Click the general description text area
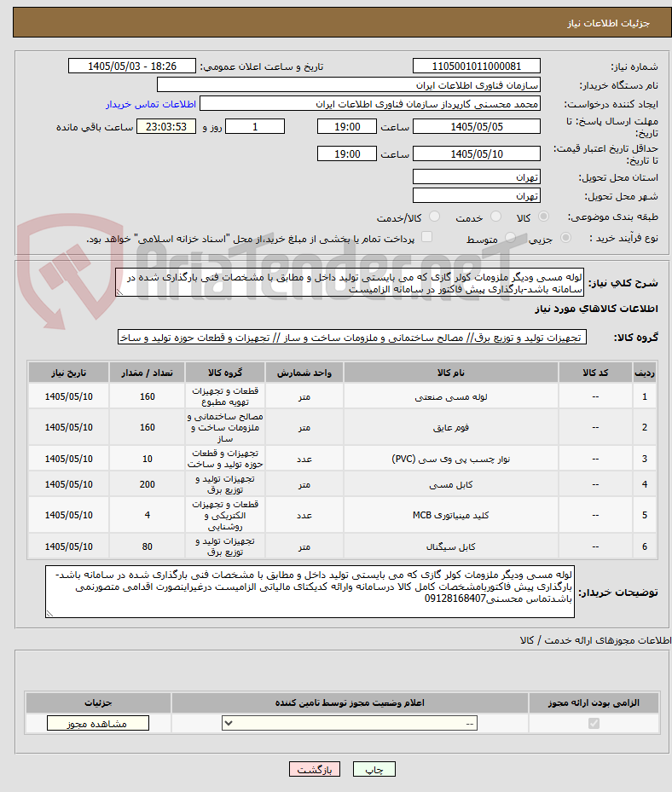Viewport: 672px width, 792px height. click(350, 282)
